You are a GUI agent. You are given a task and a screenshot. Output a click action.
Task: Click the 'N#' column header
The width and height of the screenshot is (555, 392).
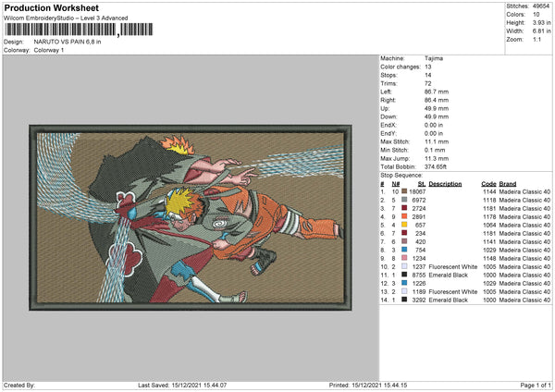[396, 184]
